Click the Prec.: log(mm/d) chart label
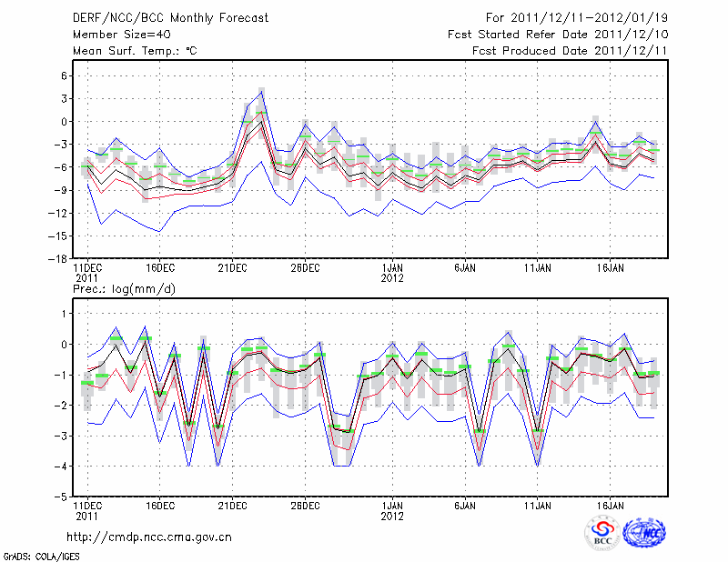Image resolution: width=728 pixels, height=562 pixels. click(123, 288)
